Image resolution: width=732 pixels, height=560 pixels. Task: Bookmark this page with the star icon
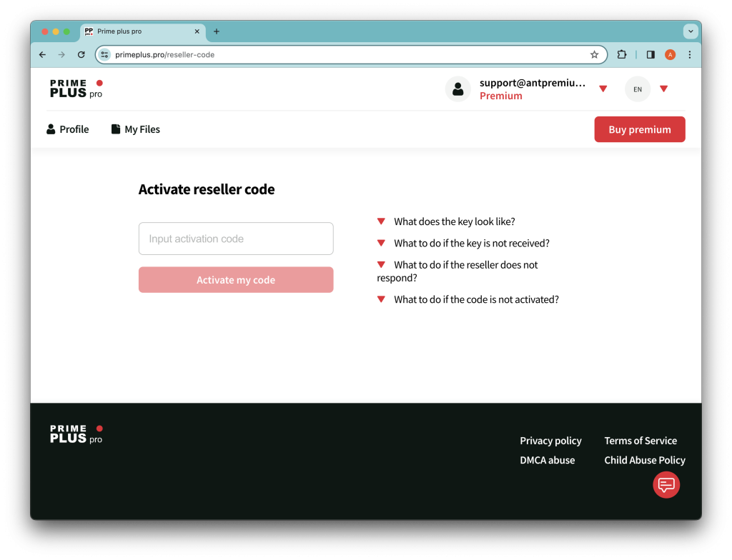(x=594, y=54)
